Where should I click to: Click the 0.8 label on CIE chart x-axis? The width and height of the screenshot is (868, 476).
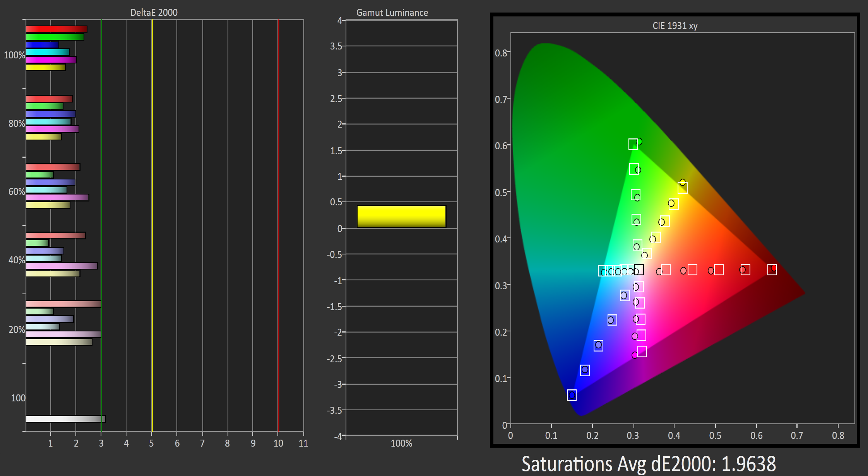click(838, 435)
